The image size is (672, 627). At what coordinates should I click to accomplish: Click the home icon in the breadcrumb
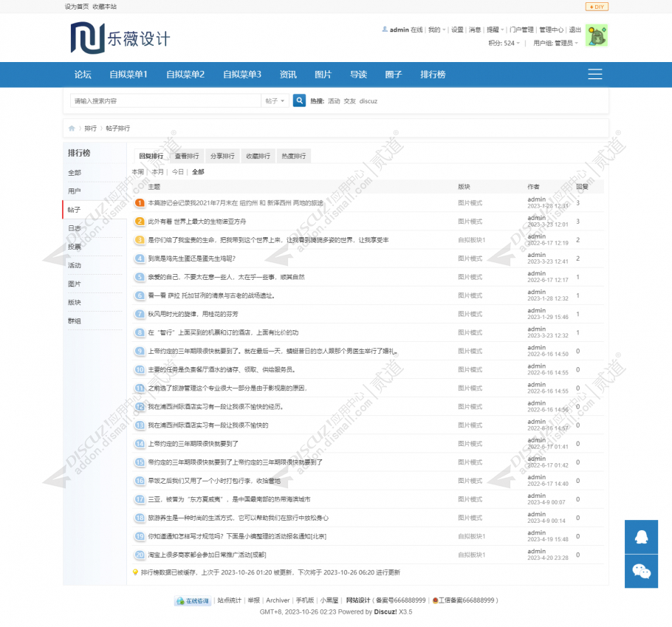tap(72, 129)
